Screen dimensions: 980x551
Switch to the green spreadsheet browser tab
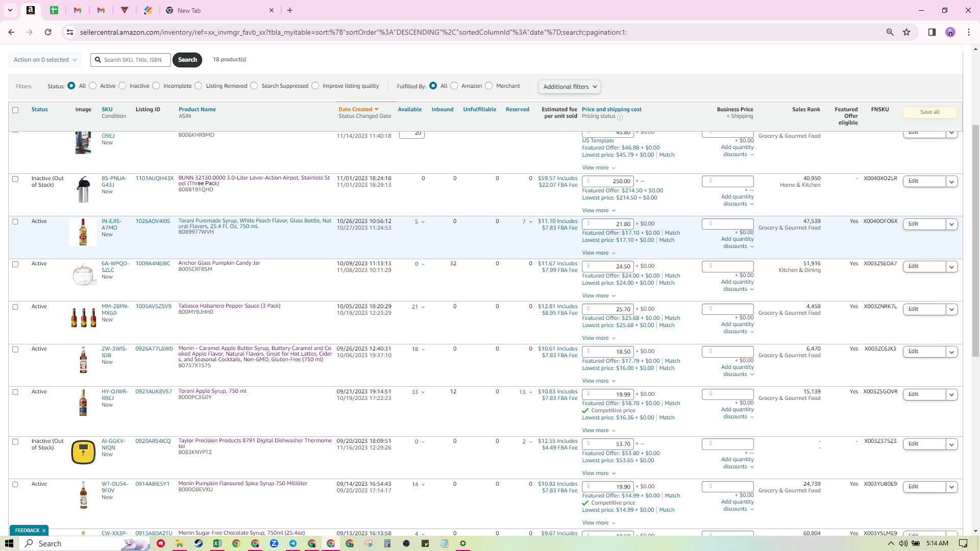pos(54,10)
